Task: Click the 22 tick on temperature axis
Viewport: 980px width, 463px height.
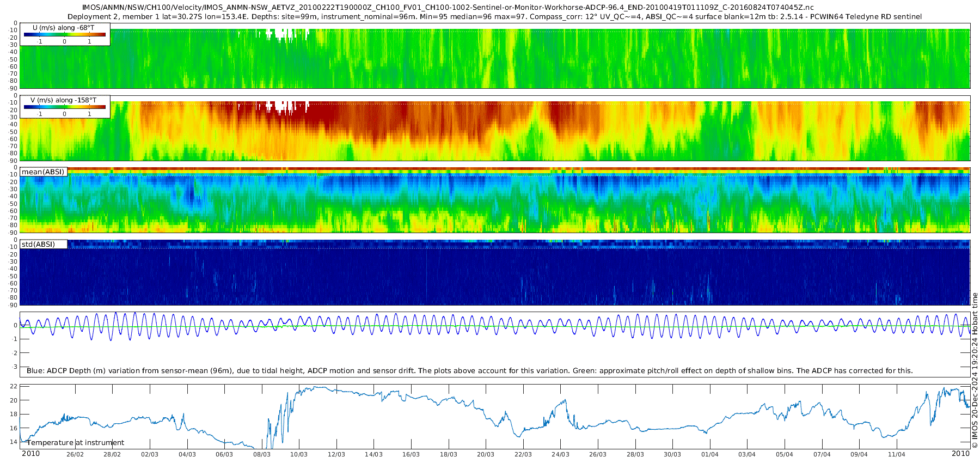Action: point(14,386)
